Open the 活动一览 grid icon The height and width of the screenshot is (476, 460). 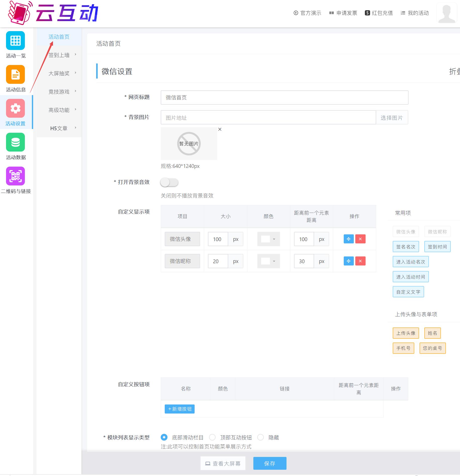[x=15, y=41]
